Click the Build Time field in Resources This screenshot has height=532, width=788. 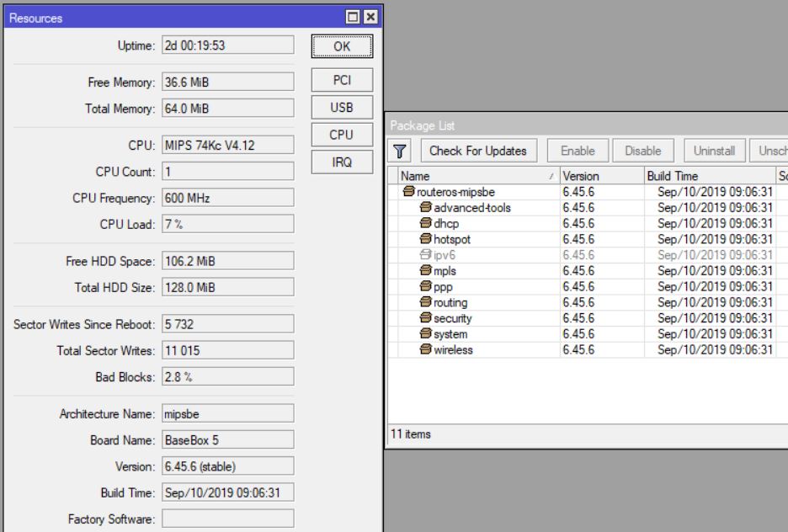227,492
